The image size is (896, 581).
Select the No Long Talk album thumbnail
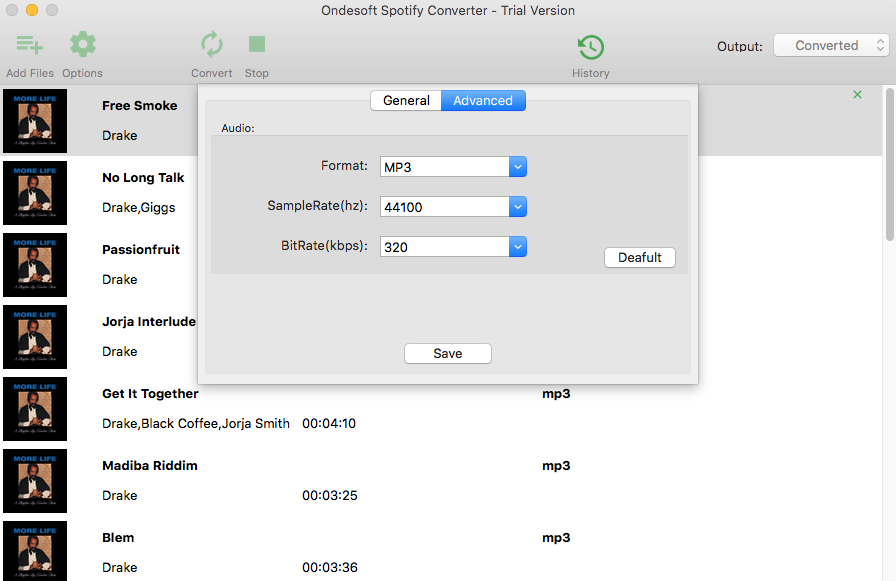point(35,193)
